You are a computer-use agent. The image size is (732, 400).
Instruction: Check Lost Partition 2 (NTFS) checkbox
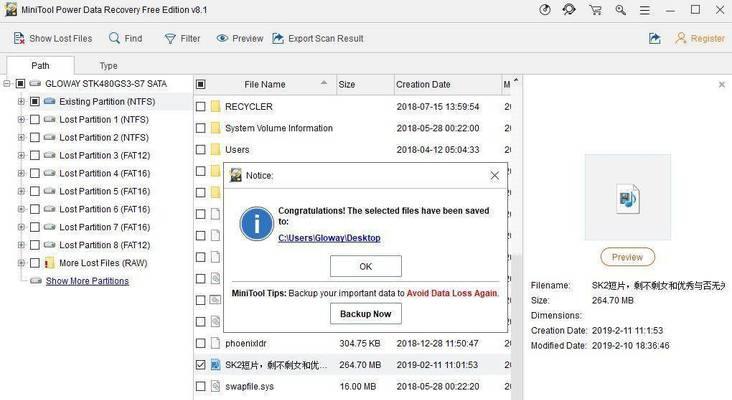tap(35, 137)
